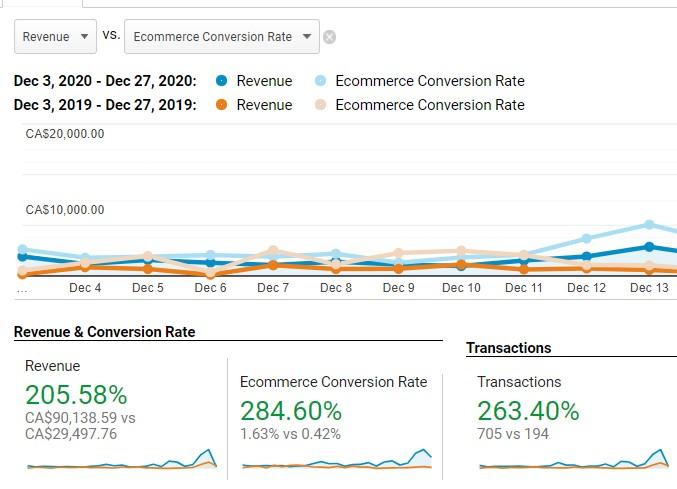Viewport: 677px width, 489px height.
Task: Click the Dec 7 peach data point
Action: [273, 252]
